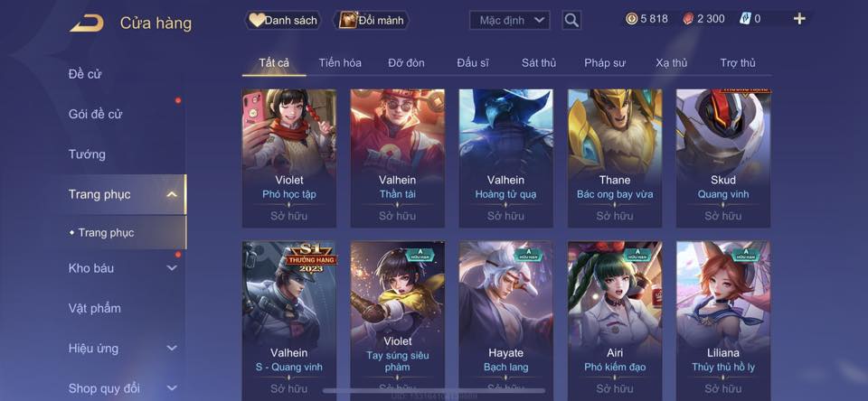Switch to the Sát thủ tab
This screenshot has width=868, height=401.
click(x=539, y=63)
